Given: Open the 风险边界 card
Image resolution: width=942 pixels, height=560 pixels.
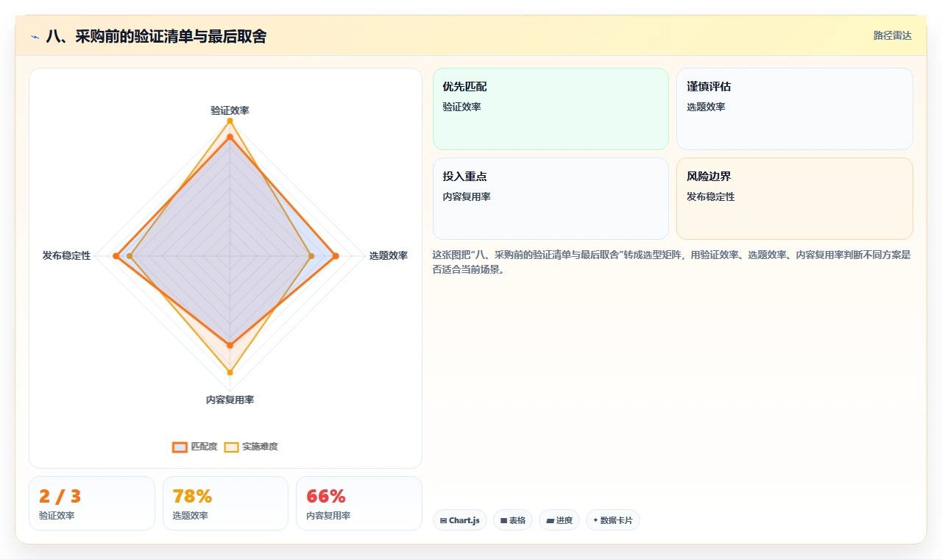Looking at the screenshot, I should click(x=795, y=199).
